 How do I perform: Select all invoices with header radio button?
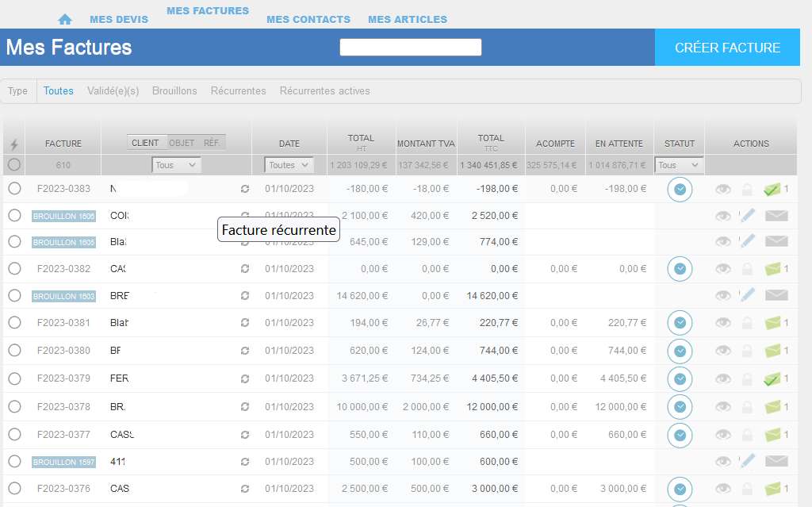point(14,165)
